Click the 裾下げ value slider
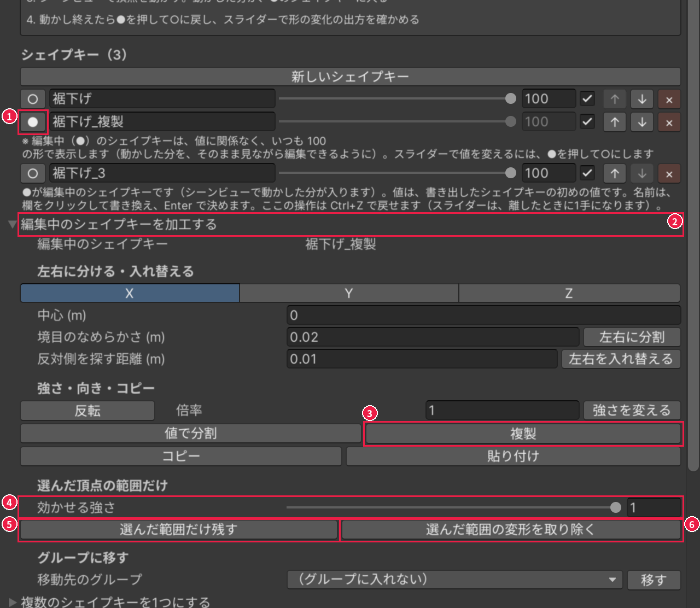700x608 pixels. tap(397, 99)
